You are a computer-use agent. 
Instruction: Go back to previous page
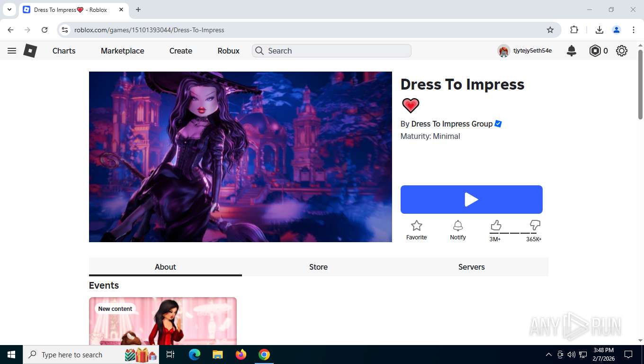point(10,30)
